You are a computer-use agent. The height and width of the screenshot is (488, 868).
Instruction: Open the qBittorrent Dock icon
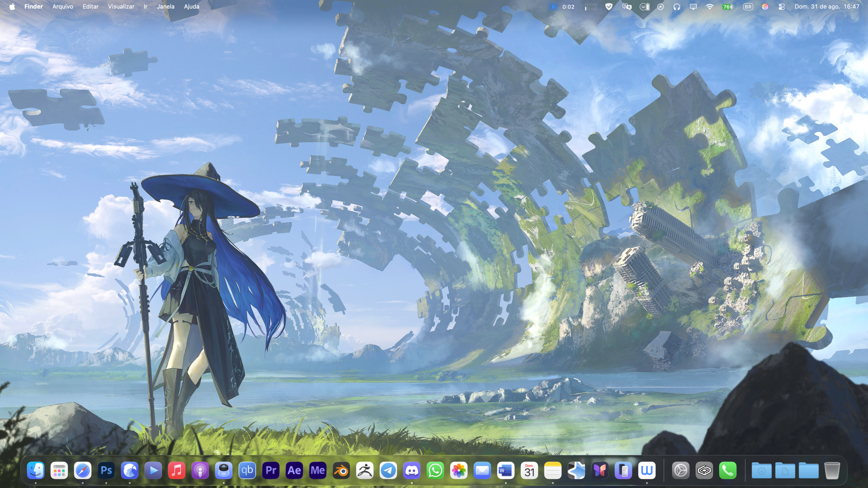pyautogui.click(x=247, y=471)
